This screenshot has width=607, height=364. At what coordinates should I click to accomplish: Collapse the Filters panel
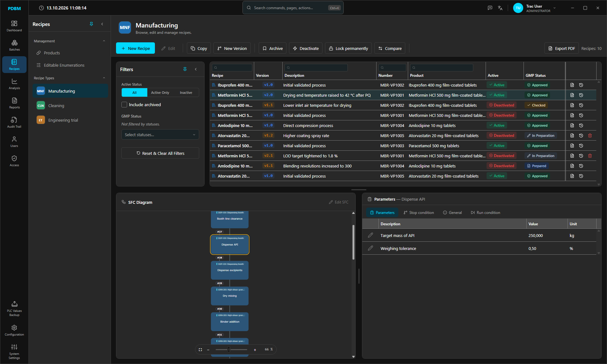(x=196, y=69)
